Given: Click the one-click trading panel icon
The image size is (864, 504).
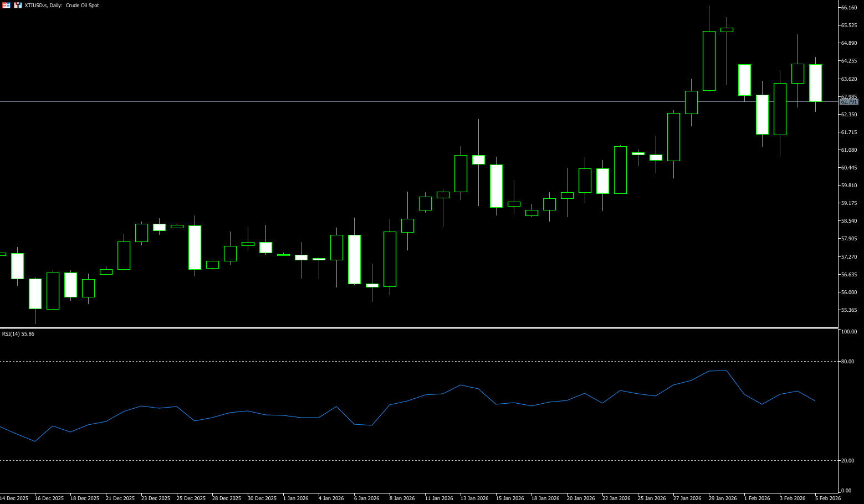Looking at the screenshot, I should coord(7,5).
